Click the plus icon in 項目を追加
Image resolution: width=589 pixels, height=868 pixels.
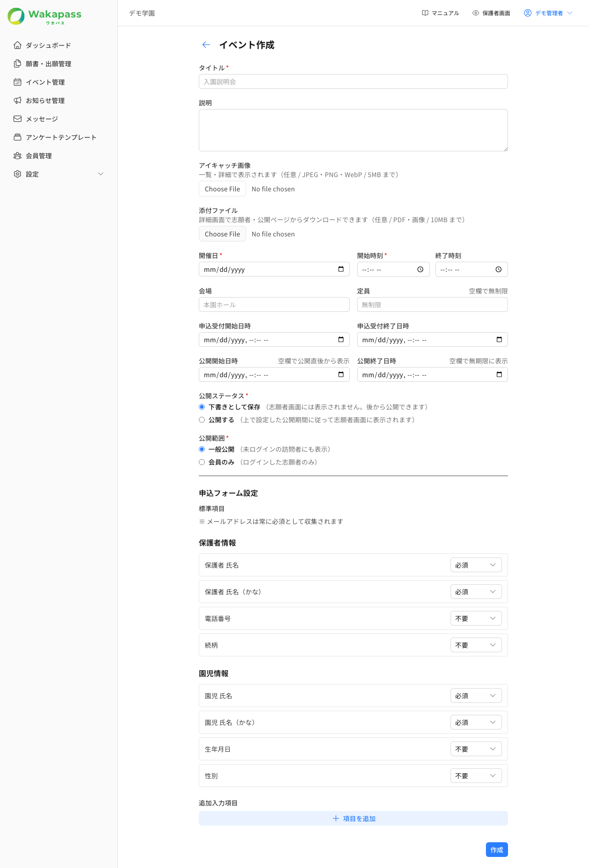[336, 818]
